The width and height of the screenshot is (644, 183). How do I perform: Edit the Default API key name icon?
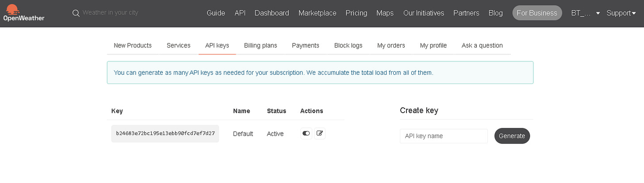coord(320,133)
